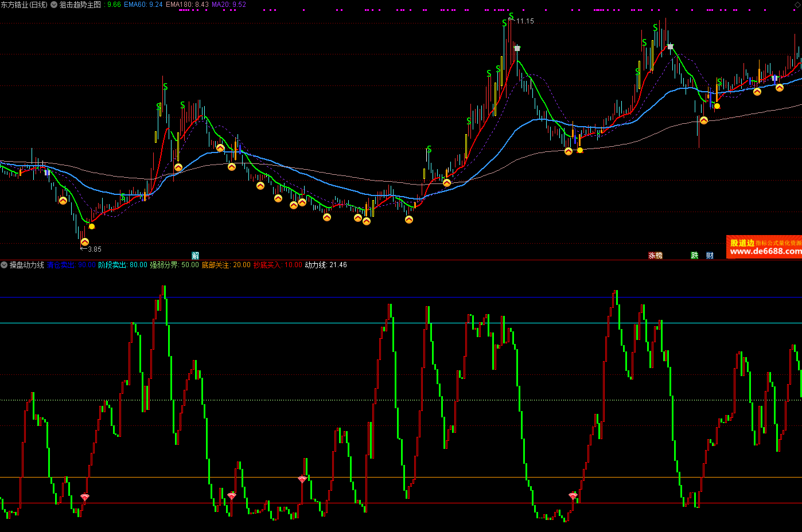Click the first red diamond signal in lower panel
This screenshot has height=532, width=802.
point(85,497)
